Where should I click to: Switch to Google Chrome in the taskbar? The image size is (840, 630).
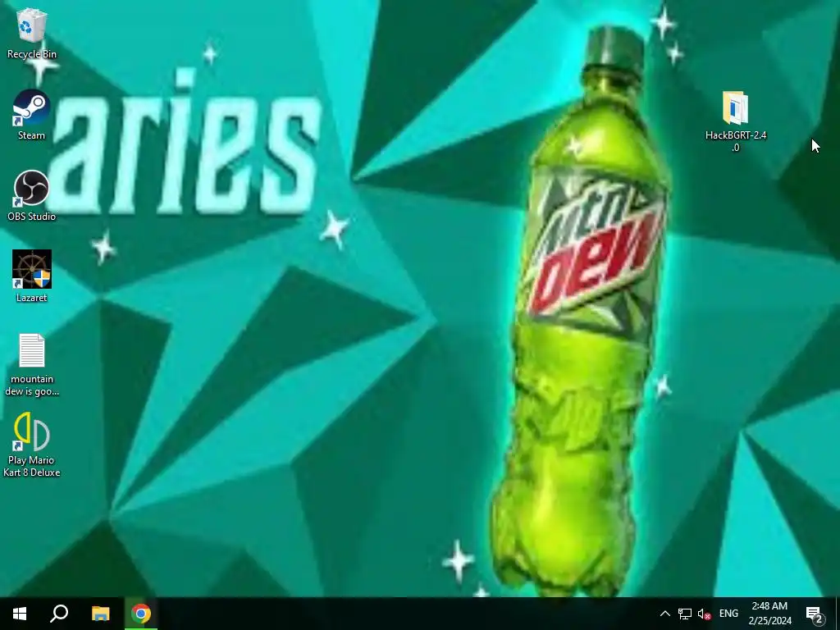(141, 614)
